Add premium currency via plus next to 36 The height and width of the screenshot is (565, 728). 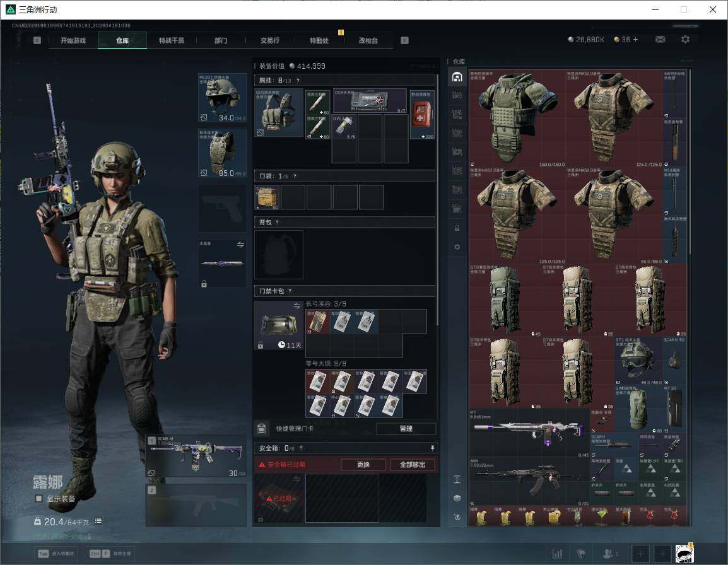(636, 40)
